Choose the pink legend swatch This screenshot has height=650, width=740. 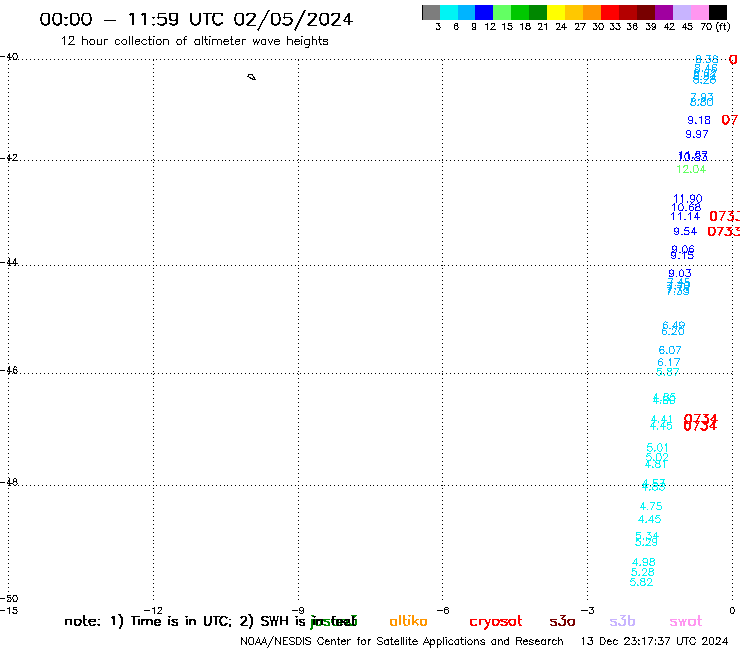(700, 12)
